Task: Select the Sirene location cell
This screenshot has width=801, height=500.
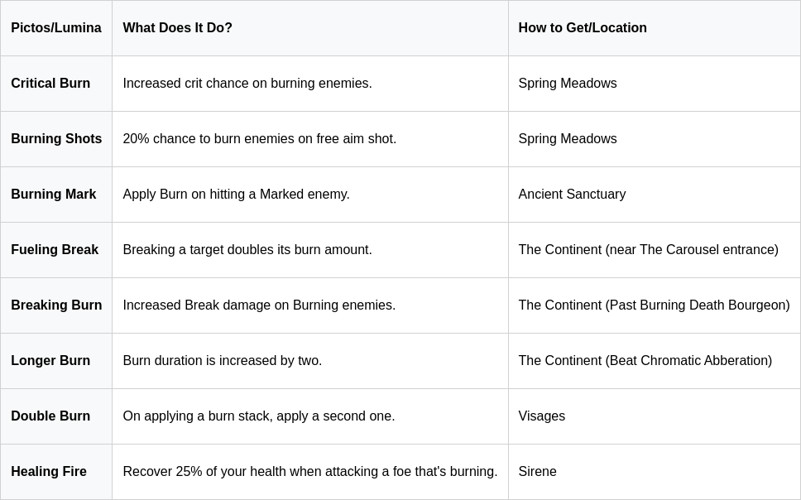Action: coord(537,471)
